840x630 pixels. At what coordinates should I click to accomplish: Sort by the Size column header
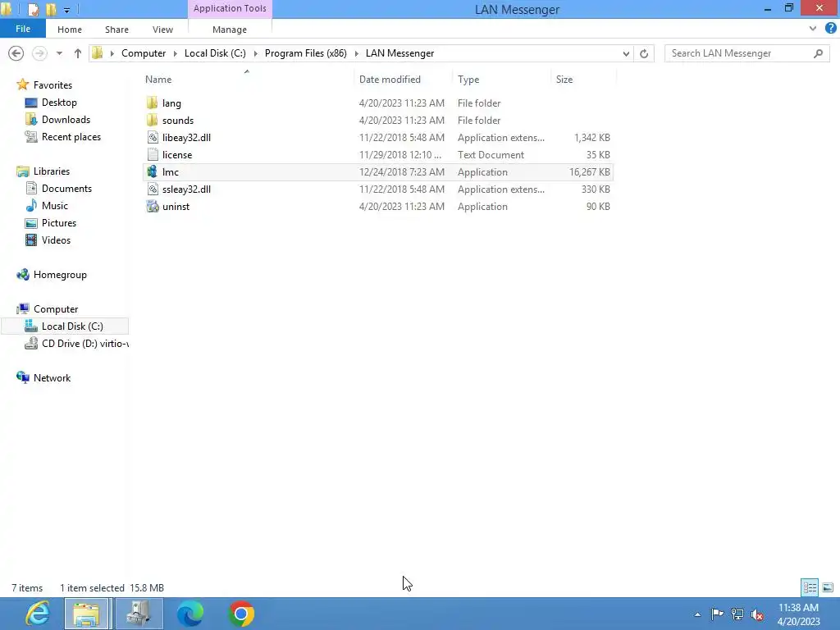[583, 79]
